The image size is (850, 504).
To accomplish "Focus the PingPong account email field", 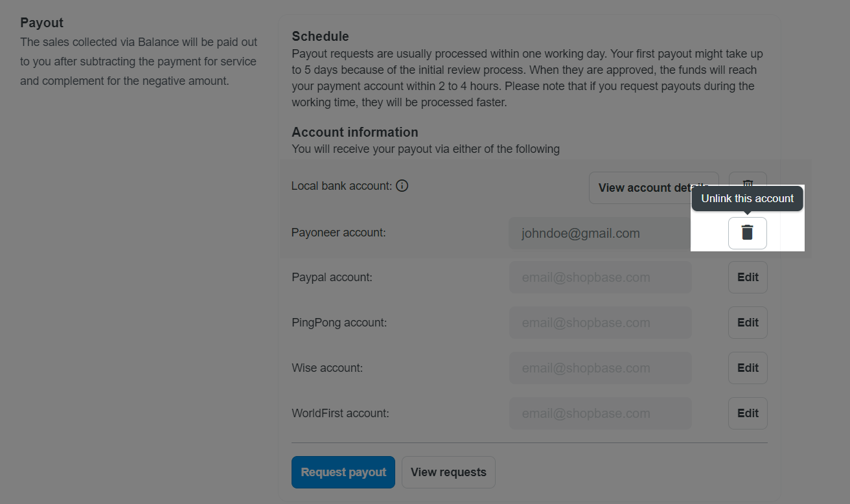I will [600, 323].
